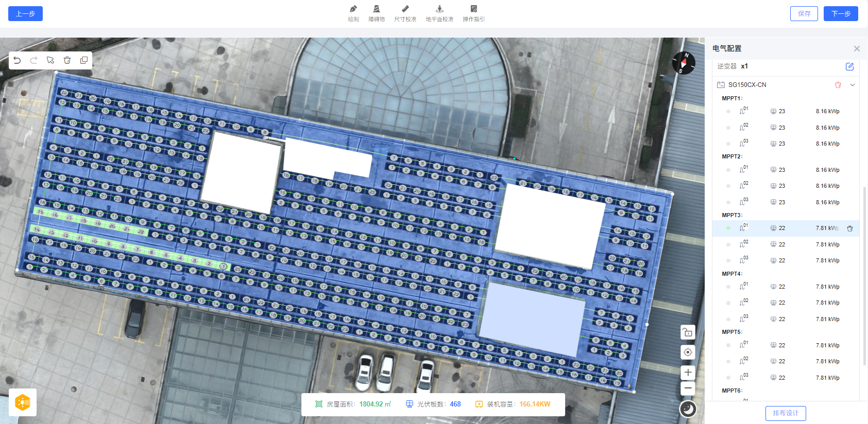This screenshot has width=868, height=424.
Task: Zoom in on the map
Action: (688, 372)
